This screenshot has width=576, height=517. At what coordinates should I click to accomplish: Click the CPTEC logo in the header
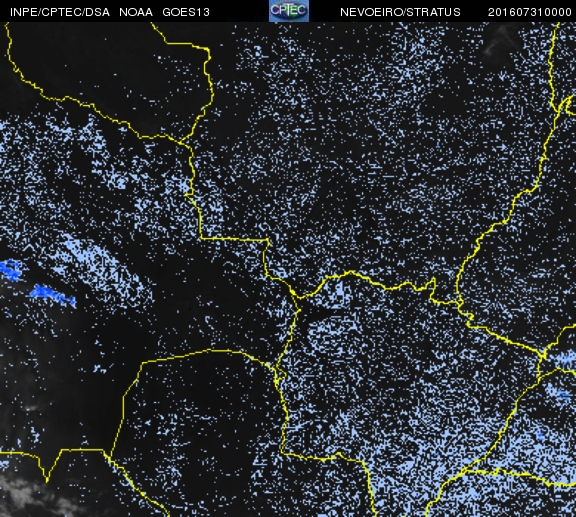pos(289,11)
